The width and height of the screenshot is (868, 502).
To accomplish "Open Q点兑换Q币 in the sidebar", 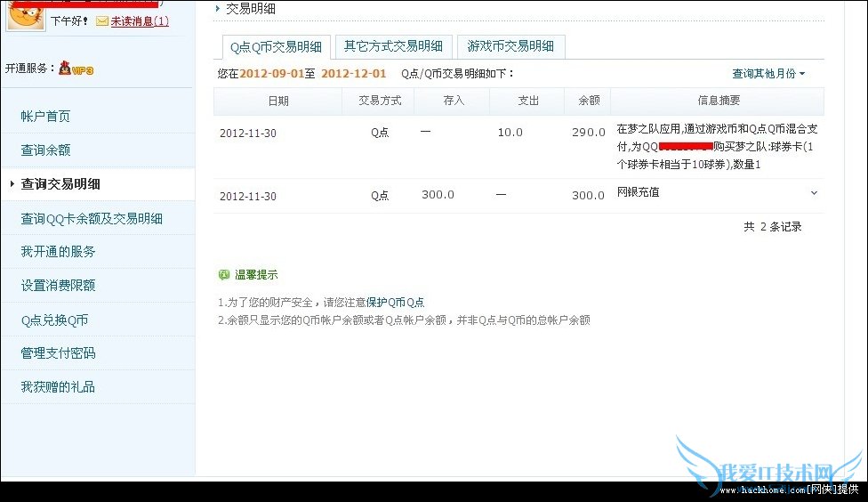I will click(54, 320).
